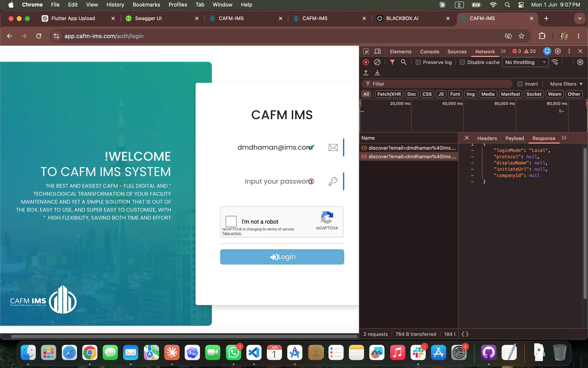This screenshot has width=588, height=368.
Task: Click the password key icon
Action: pyautogui.click(x=333, y=181)
